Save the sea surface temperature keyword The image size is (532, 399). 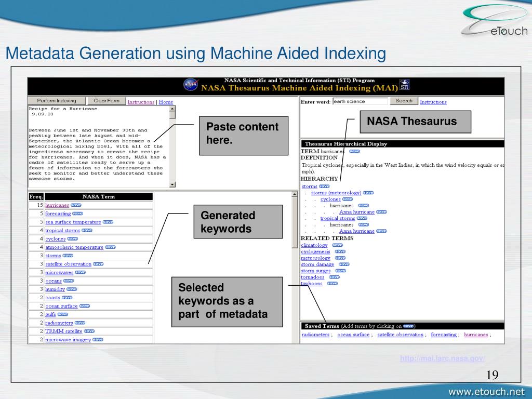point(108,222)
